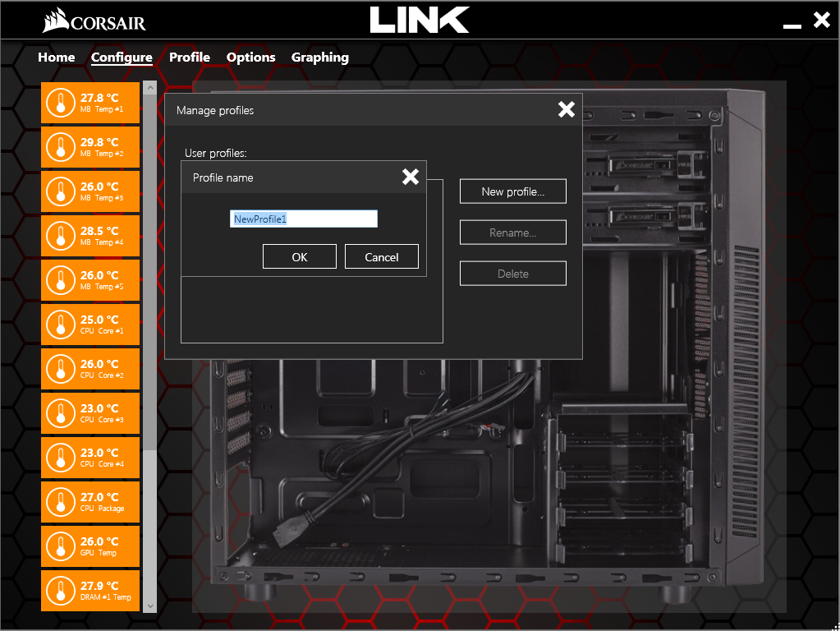This screenshot has height=631, width=840.
Task: Click the 27.0 °C CPU Package reading
Action: 99,497
